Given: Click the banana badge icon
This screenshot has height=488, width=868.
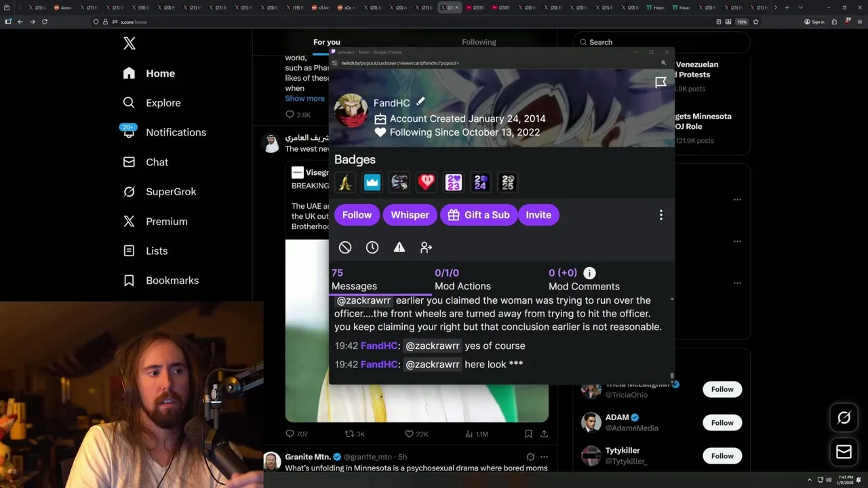Looking at the screenshot, I should [x=345, y=182].
